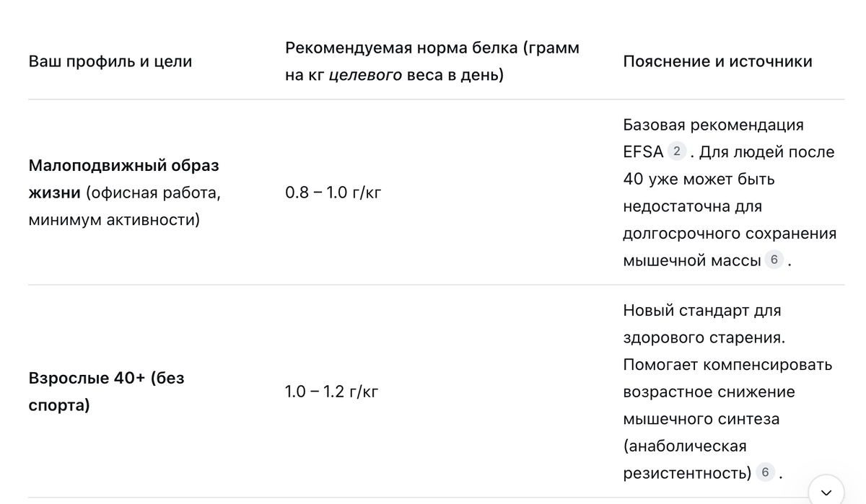
Task: Click the 'Помогает компенсировать' text line
Action: (x=727, y=365)
